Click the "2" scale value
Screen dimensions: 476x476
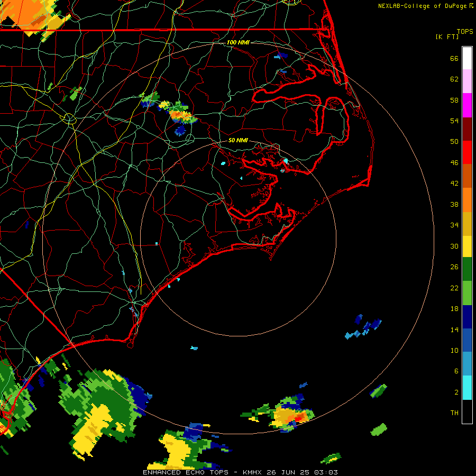pos(456,392)
